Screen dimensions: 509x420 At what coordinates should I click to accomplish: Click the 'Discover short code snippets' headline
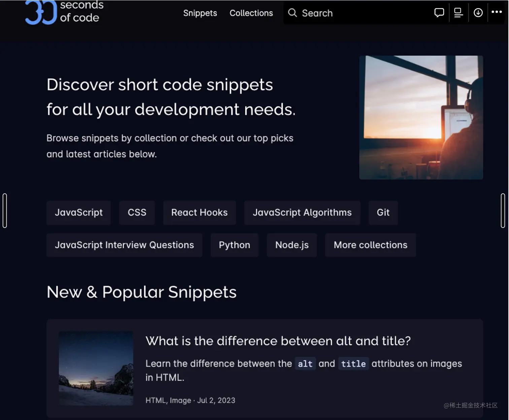171,97
